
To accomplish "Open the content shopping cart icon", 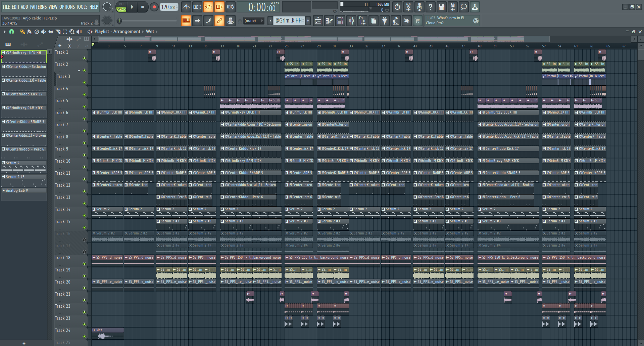I will 417,21.
